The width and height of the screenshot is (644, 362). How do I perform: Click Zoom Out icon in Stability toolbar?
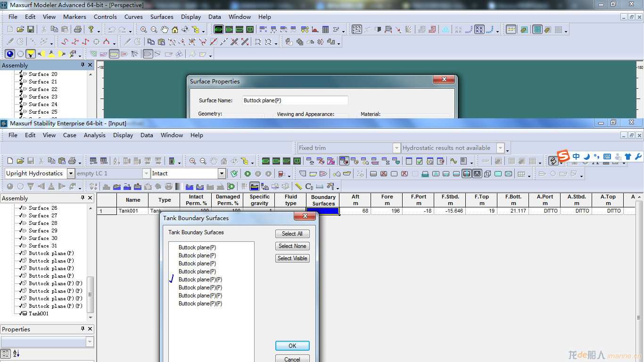coord(203,161)
